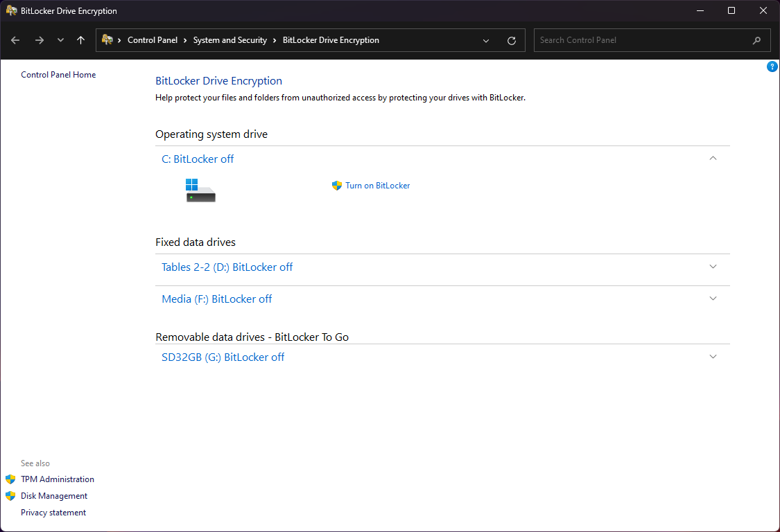This screenshot has width=780, height=532.
Task: Click Media (F:) BitLocker off
Action: (x=216, y=299)
